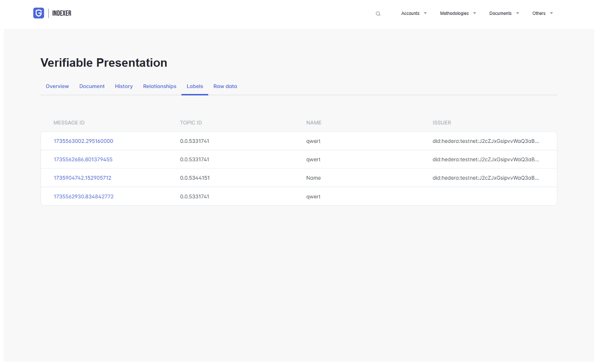
Task: Open message ID 1735562930.834842772 link
Action: point(83,196)
